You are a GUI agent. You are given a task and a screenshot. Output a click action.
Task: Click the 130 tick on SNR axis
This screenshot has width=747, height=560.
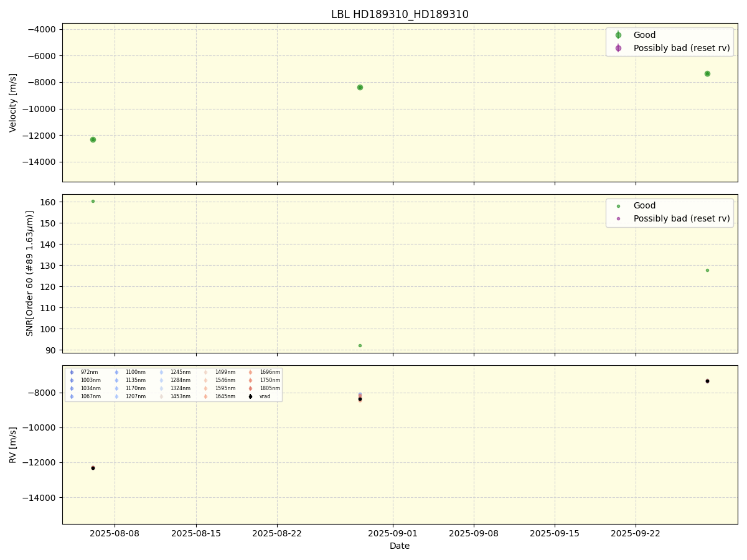[x=49, y=266]
